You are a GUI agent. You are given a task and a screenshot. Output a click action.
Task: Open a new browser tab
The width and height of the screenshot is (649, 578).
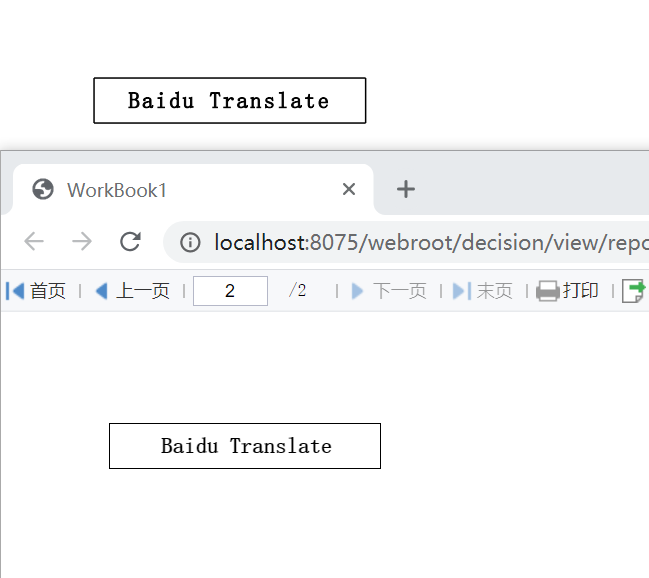click(406, 189)
